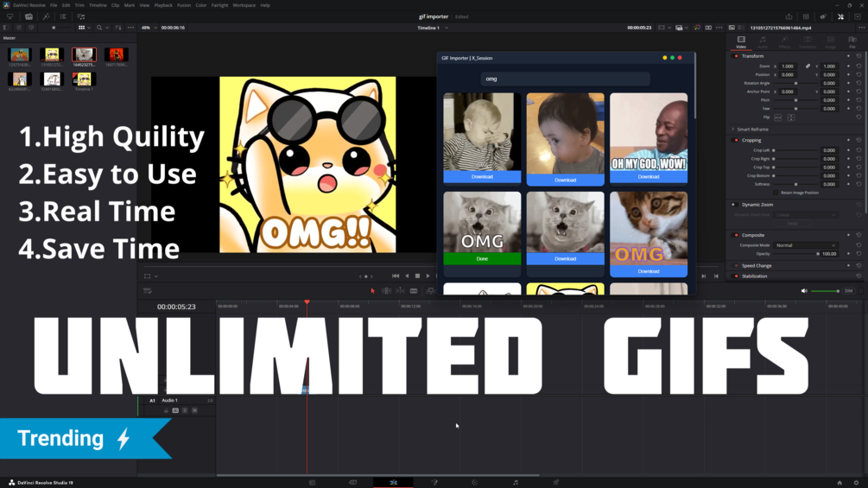Click the flip horizontal icon in Transform
This screenshot has width=868, height=488.
(778, 117)
